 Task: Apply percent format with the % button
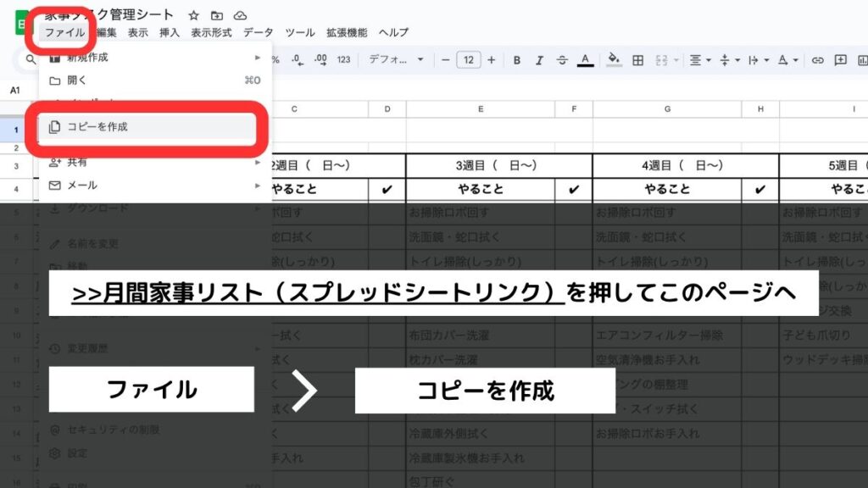(275, 60)
